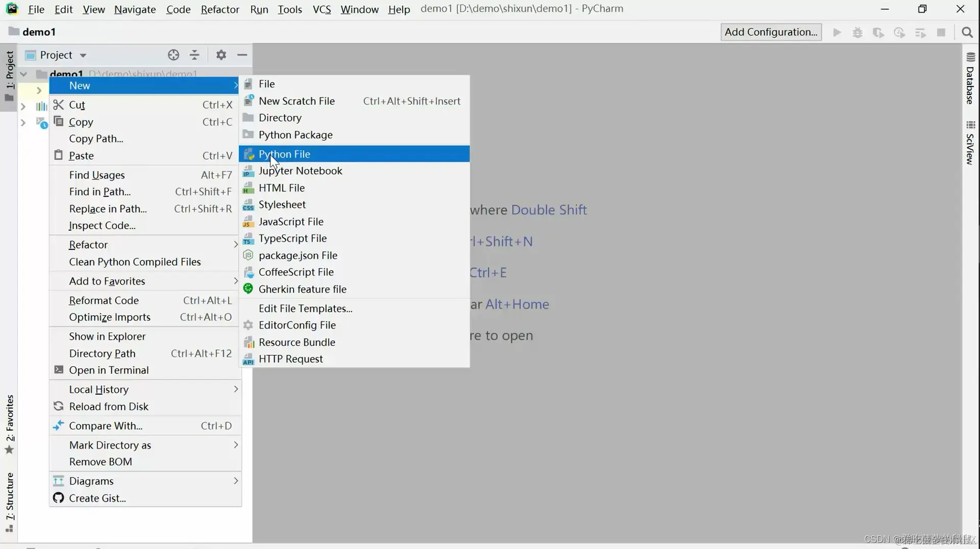Expand the External Libraries tree node
Image resolution: width=980 pixels, height=549 pixels.
[23, 106]
